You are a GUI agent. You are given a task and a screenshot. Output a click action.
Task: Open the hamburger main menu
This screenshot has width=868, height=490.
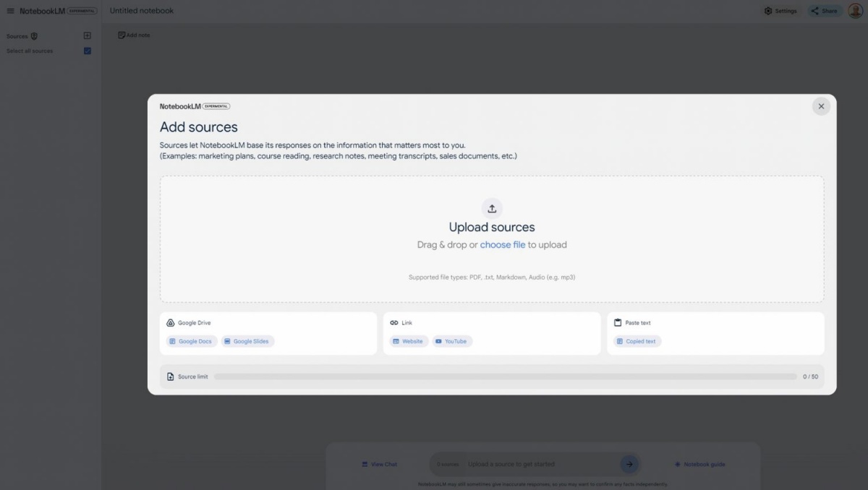10,11
